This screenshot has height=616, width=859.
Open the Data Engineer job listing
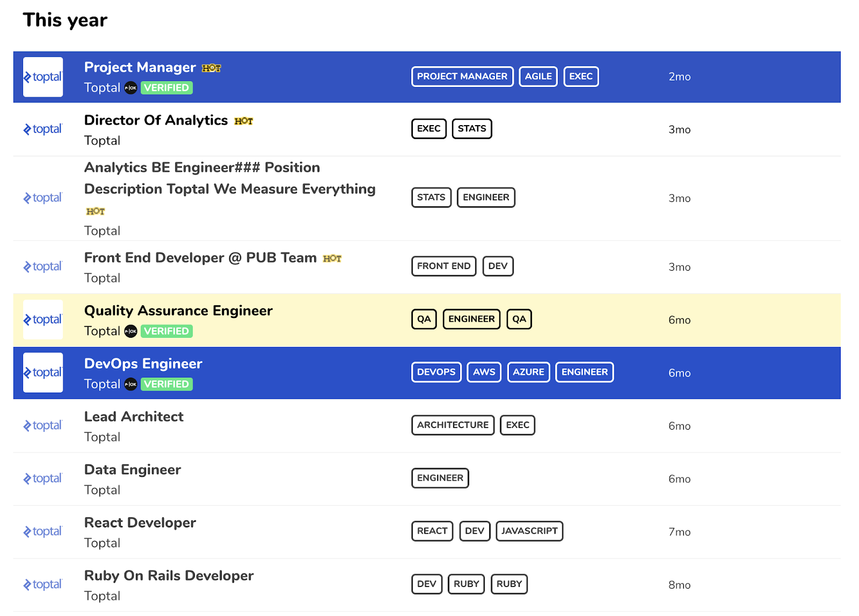pyautogui.click(x=133, y=470)
